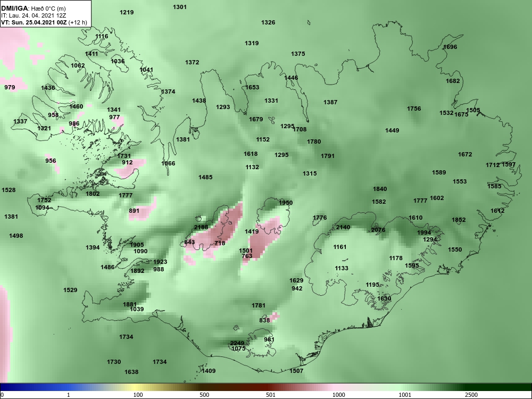
Task: Click the 1001 legend label
Action: (x=405, y=395)
